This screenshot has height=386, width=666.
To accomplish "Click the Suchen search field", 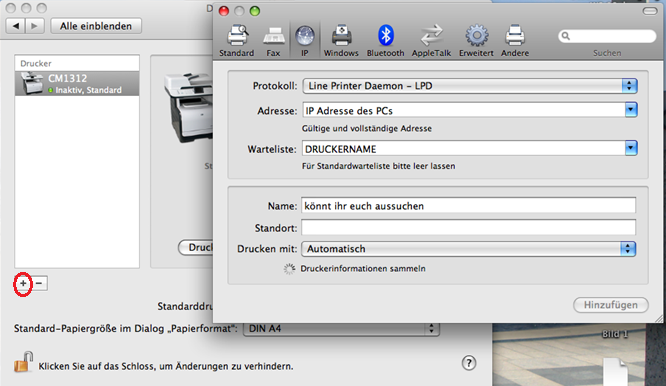I will pos(607,36).
